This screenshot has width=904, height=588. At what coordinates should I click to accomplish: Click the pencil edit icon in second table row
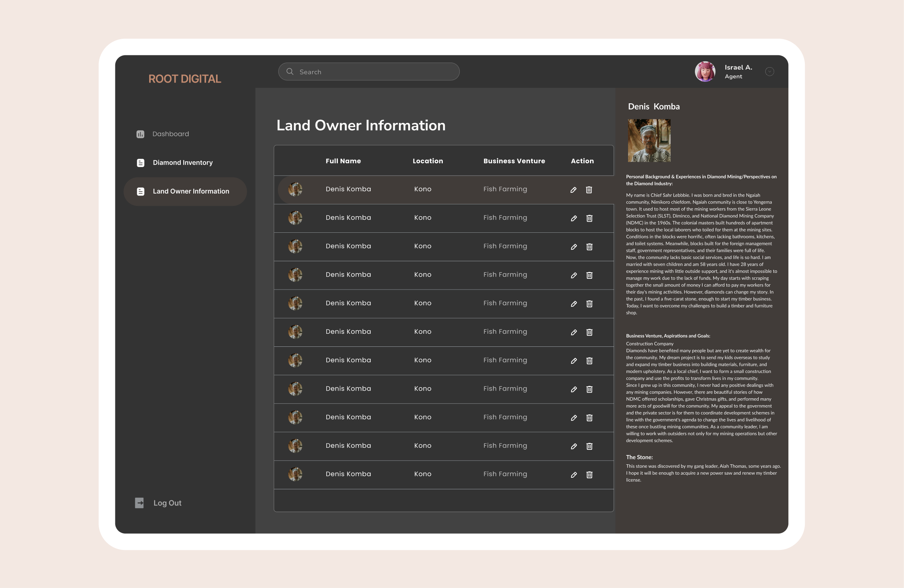click(574, 218)
